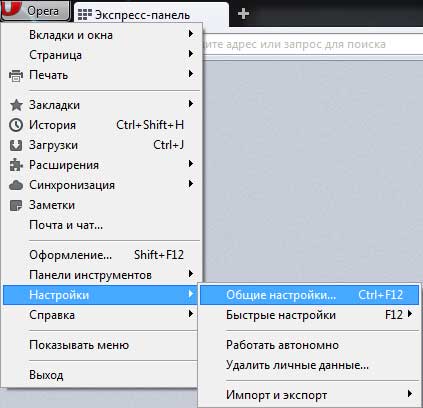
Task: Expand the Вкладки и окна submenu arrow
Action: 191,34
